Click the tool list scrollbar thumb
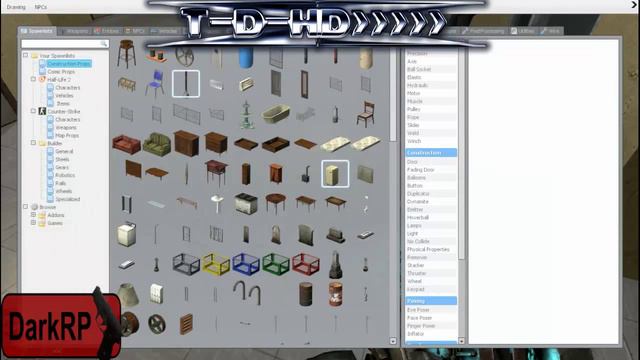This screenshot has height=360, width=640. point(461,153)
